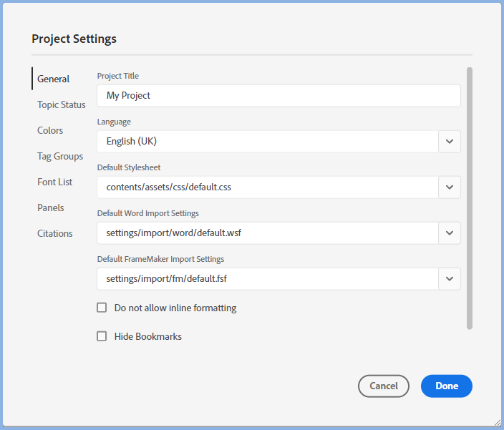This screenshot has height=430, width=504.
Task: Open the Default Stylesheet dropdown arrow
Action: click(450, 187)
